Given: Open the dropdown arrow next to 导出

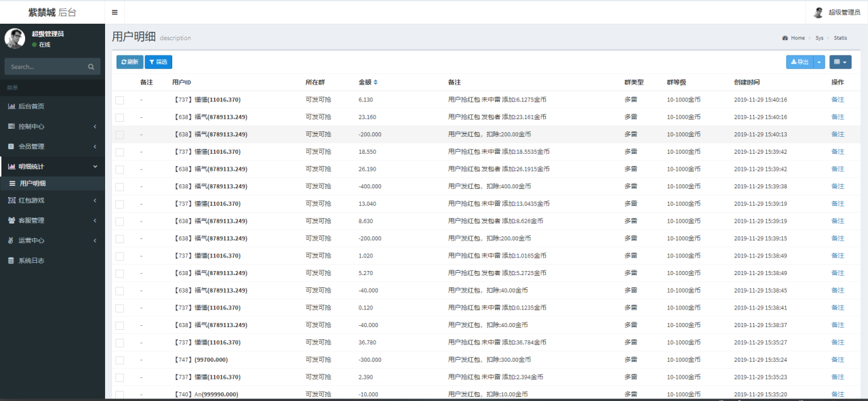Looking at the screenshot, I should 821,62.
